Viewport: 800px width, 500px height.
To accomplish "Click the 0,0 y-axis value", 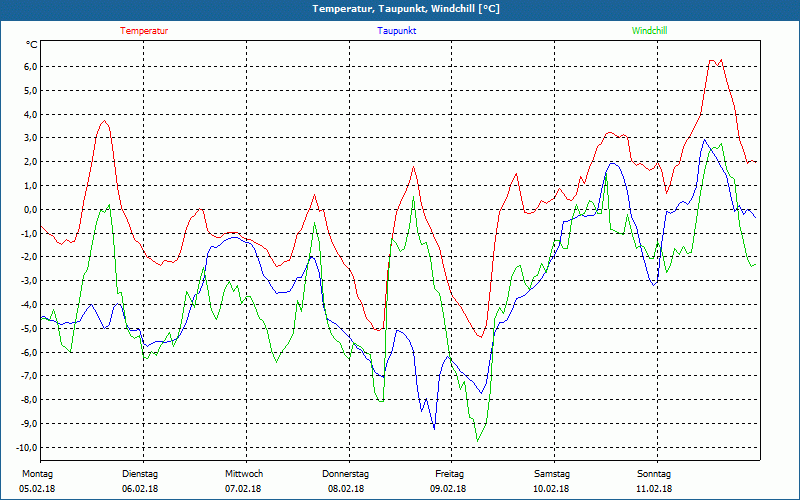I will (29, 210).
